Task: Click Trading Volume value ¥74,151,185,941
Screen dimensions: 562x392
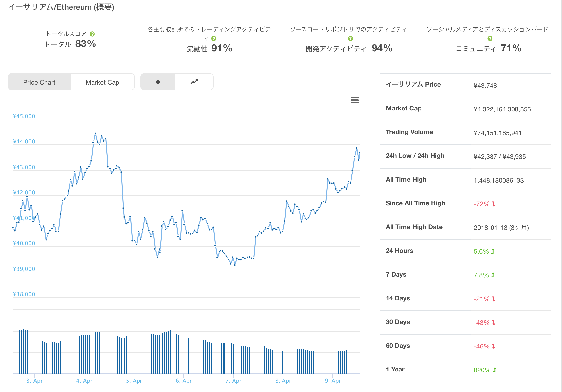Action: 497,133
